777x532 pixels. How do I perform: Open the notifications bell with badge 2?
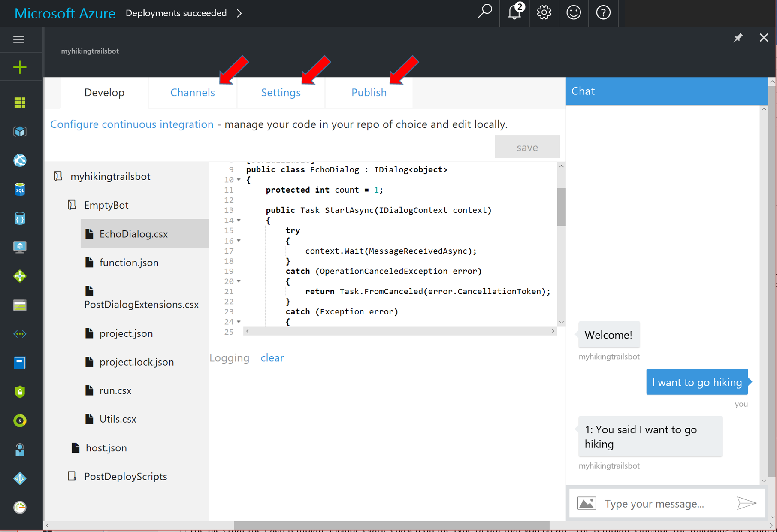[x=515, y=12]
